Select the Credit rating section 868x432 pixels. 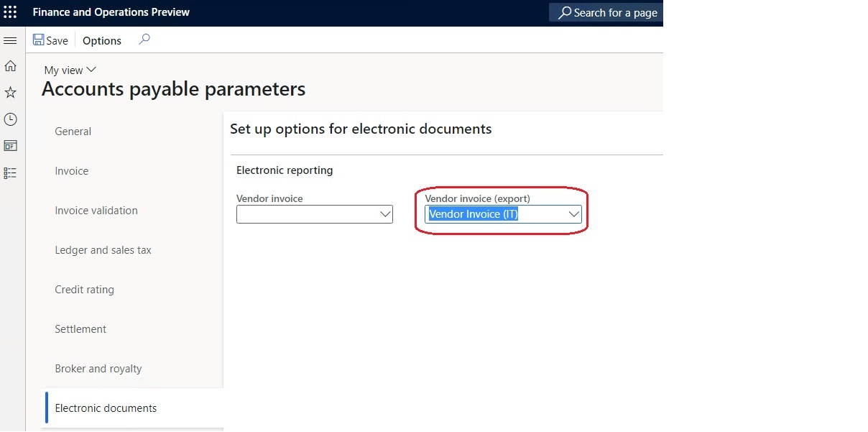tap(84, 289)
